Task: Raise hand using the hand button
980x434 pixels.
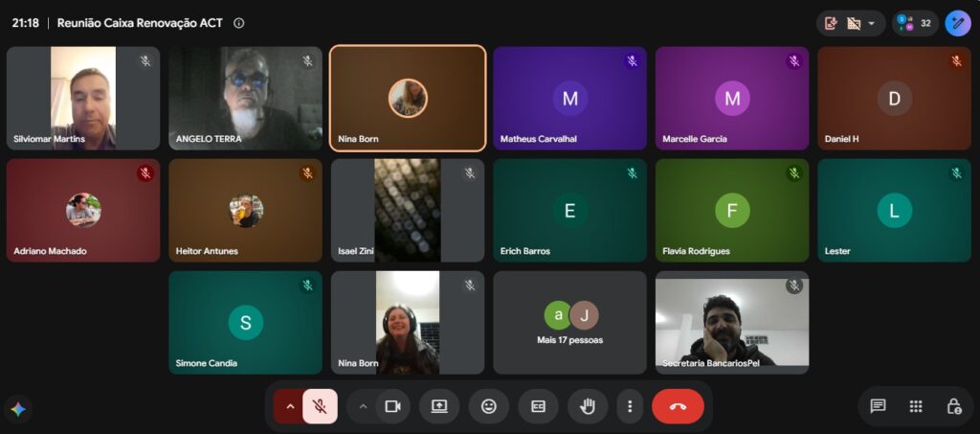Action: (x=588, y=406)
